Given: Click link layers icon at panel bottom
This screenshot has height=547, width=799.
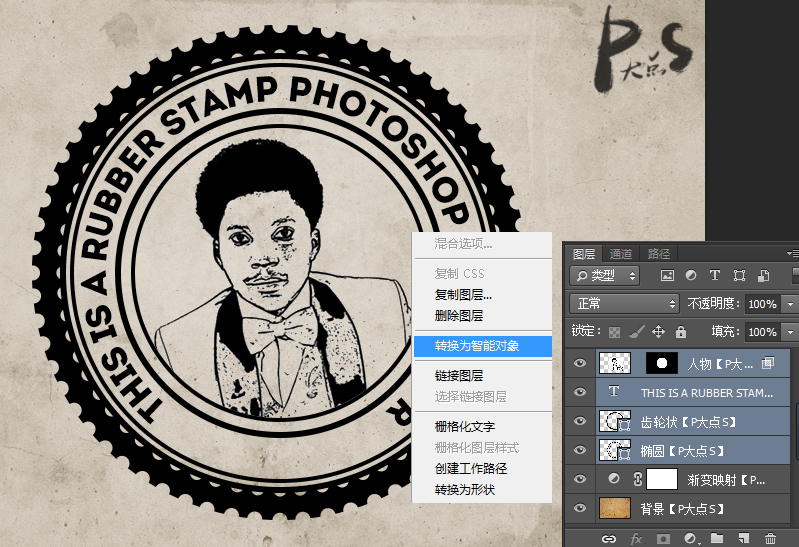Looking at the screenshot, I should pos(609,538).
